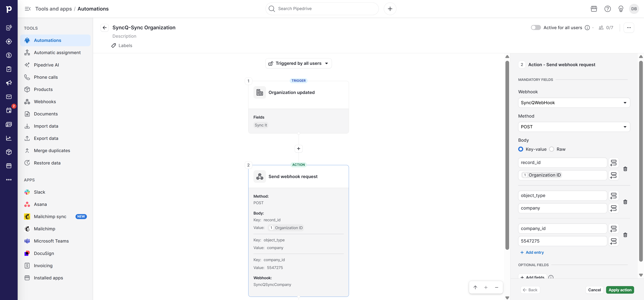
Task: Open the DB user avatar menu
Action: pyautogui.click(x=634, y=9)
